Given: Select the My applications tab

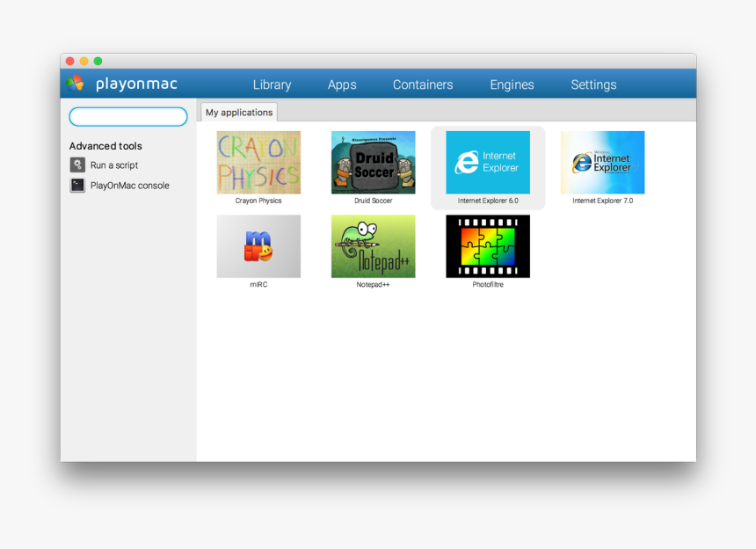Looking at the screenshot, I should click(239, 113).
